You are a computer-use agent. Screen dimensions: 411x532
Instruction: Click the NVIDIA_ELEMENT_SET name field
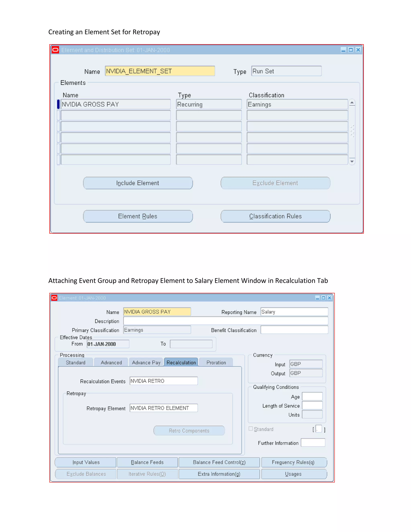(x=160, y=71)
